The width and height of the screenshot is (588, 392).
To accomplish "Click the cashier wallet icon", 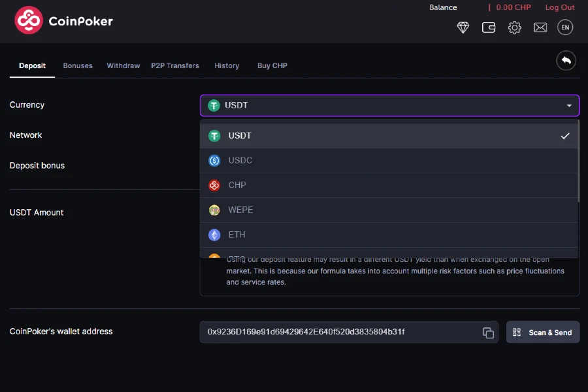I will tap(489, 27).
